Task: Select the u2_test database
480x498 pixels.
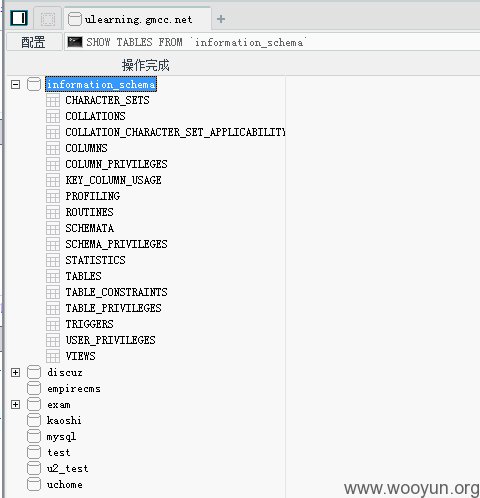Action: 67,469
